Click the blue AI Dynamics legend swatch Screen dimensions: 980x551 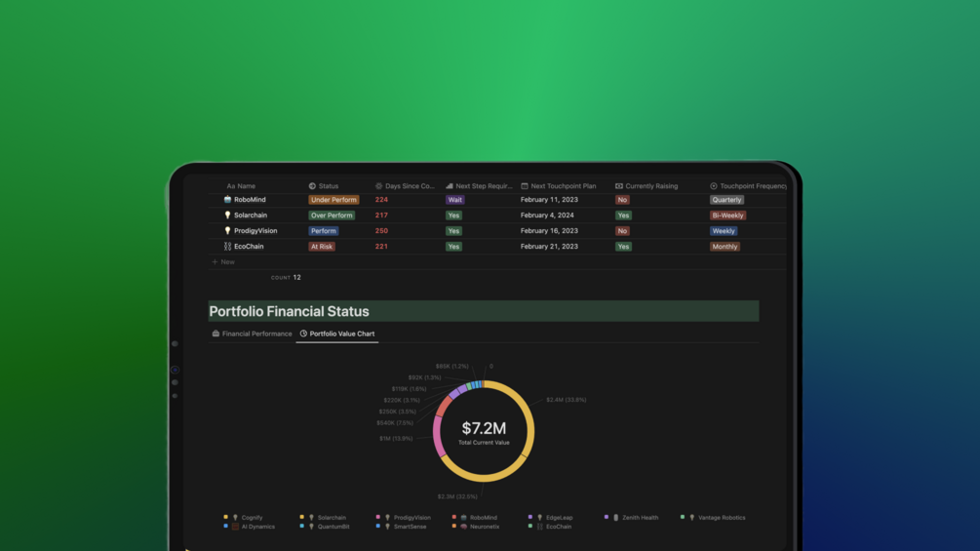tap(225, 527)
